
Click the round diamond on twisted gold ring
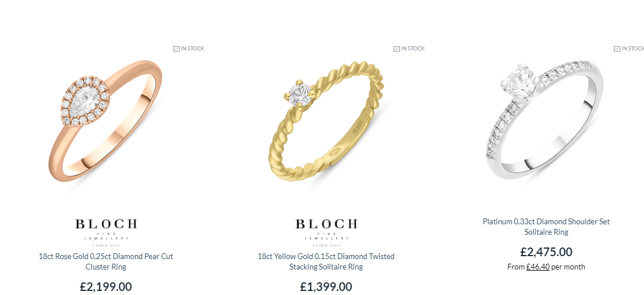(x=300, y=94)
